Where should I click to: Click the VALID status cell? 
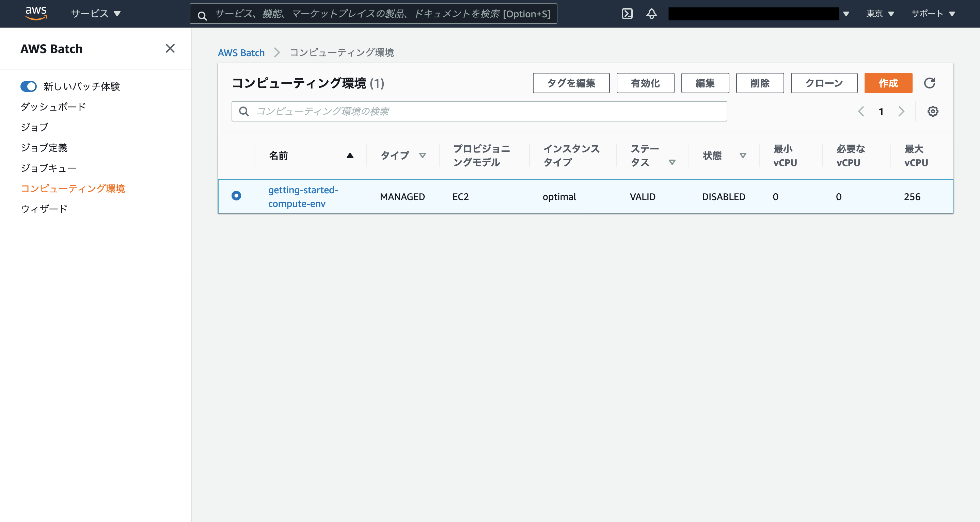643,197
